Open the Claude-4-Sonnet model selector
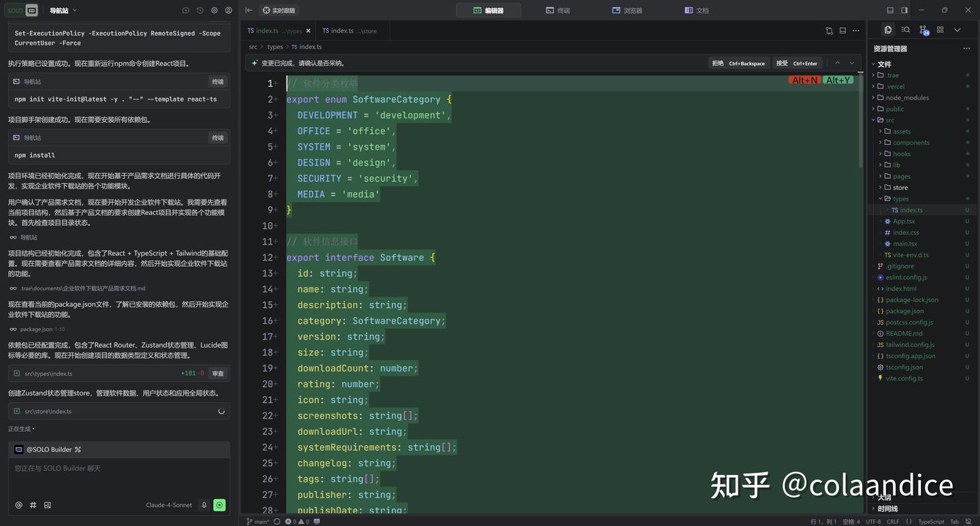The width and height of the screenshot is (980, 526). pos(168,505)
